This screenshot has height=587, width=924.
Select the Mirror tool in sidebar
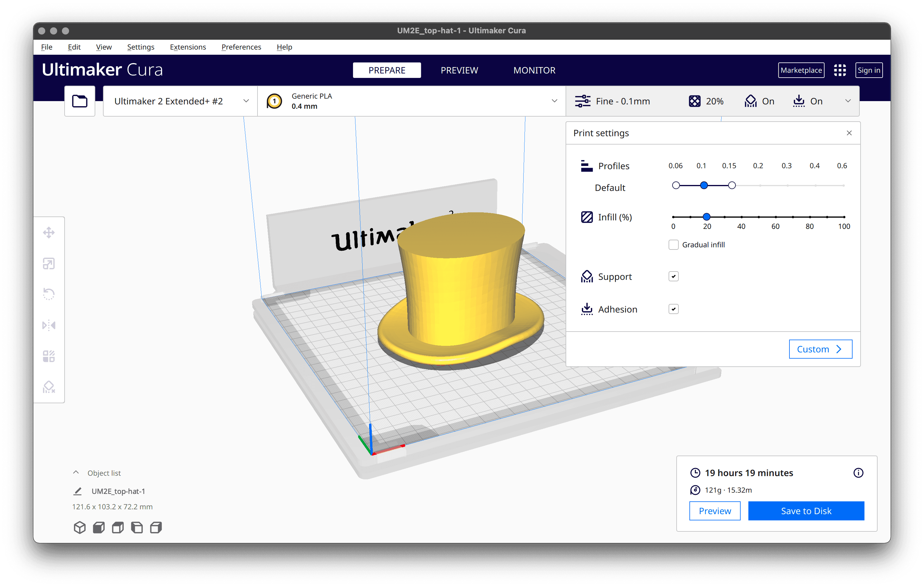(49, 326)
